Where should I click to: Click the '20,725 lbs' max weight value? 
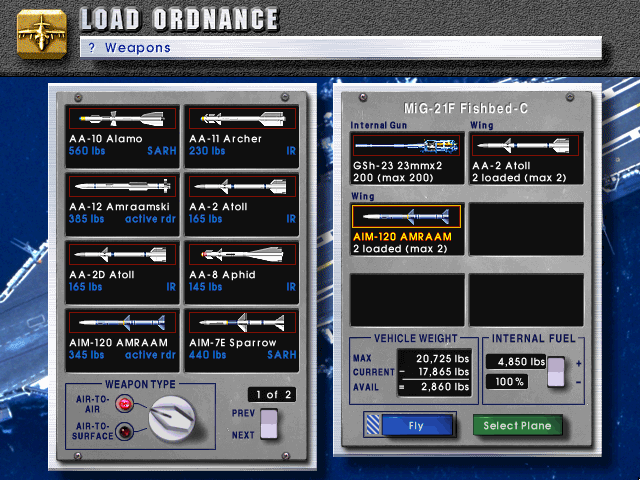click(442, 359)
